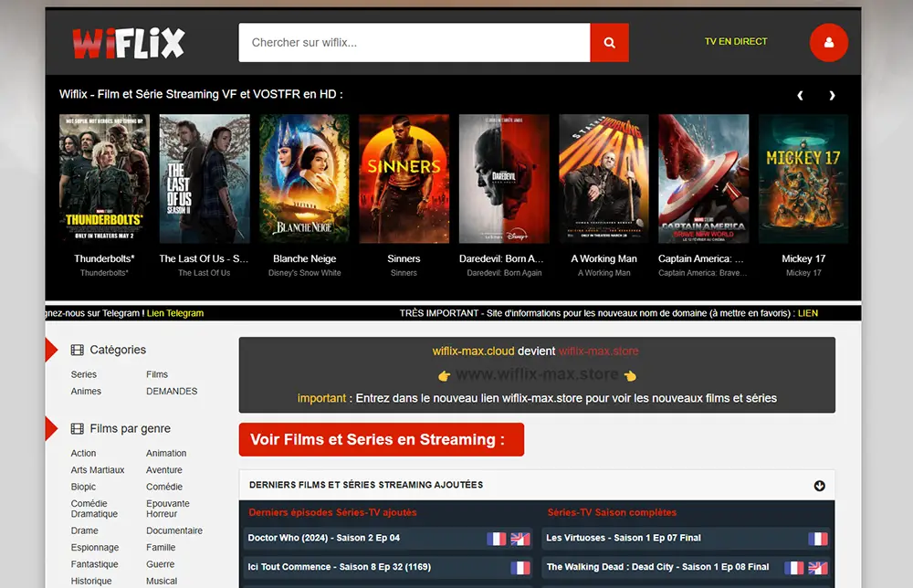Open wiflix-max.store red link

point(599,351)
